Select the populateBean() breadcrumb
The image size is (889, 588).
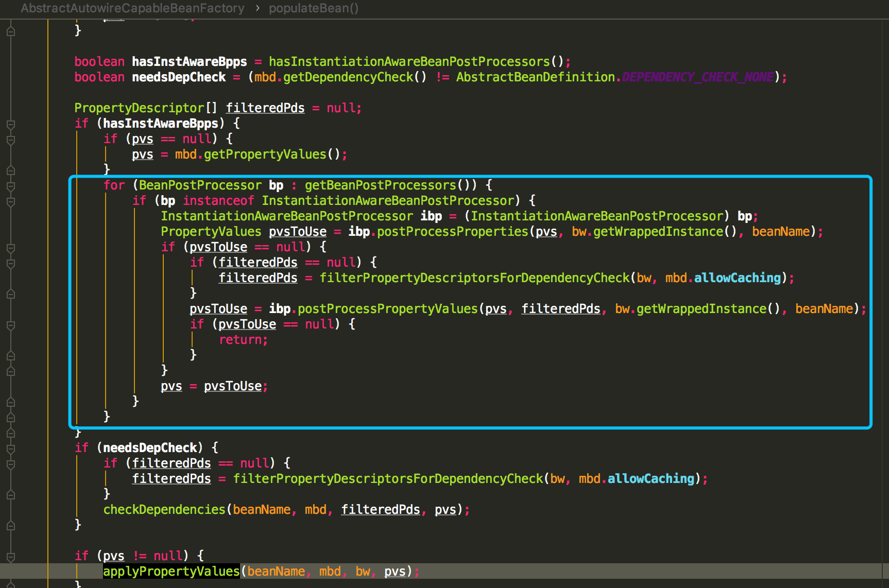tap(314, 8)
